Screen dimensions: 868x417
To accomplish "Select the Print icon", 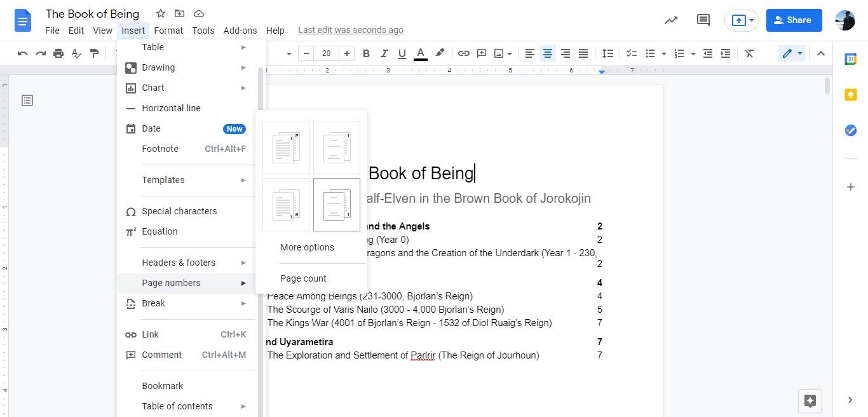I will point(58,53).
